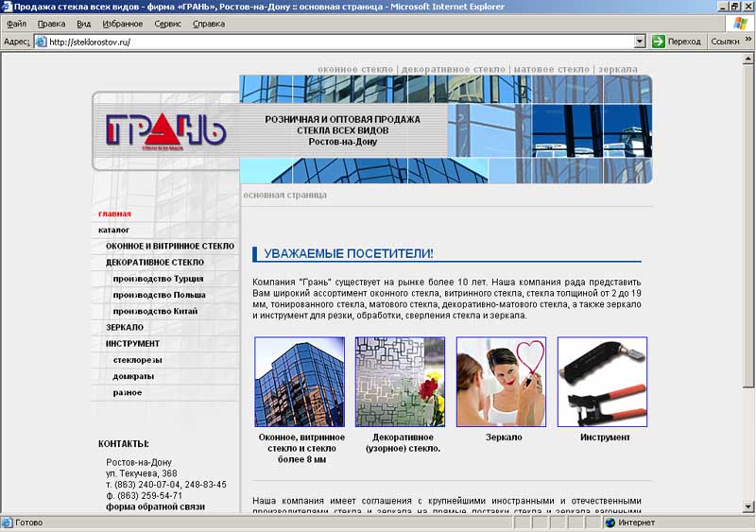The image size is (756, 532).
Task: Open ОКОННОЕ И ВИТРИННОЕ СТЕКЛО section
Action: 170,246
